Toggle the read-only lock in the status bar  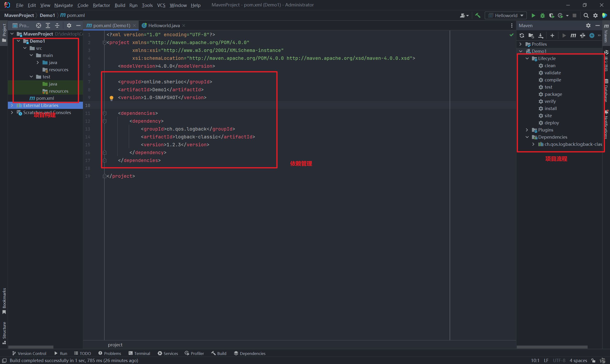[x=593, y=360]
